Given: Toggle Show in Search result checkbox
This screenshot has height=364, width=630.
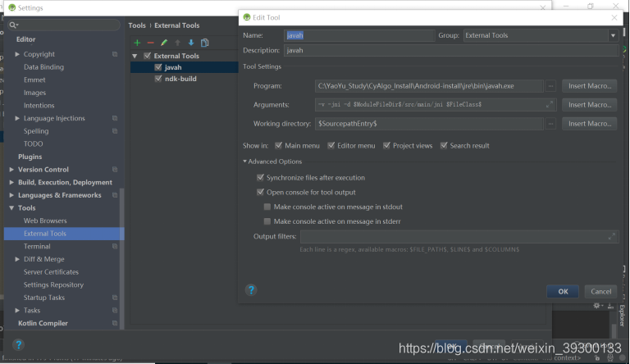Looking at the screenshot, I should [x=444, y=145].
